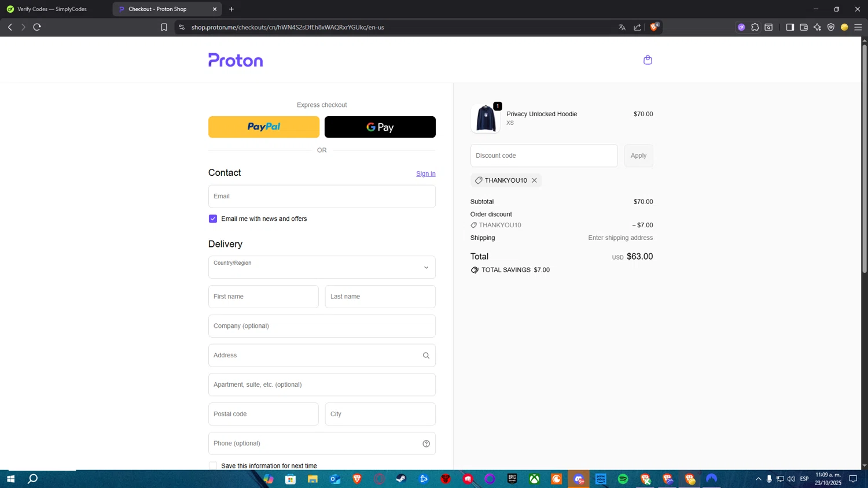Open the translate page icon

pyautogui.click(x=622, y=27)
